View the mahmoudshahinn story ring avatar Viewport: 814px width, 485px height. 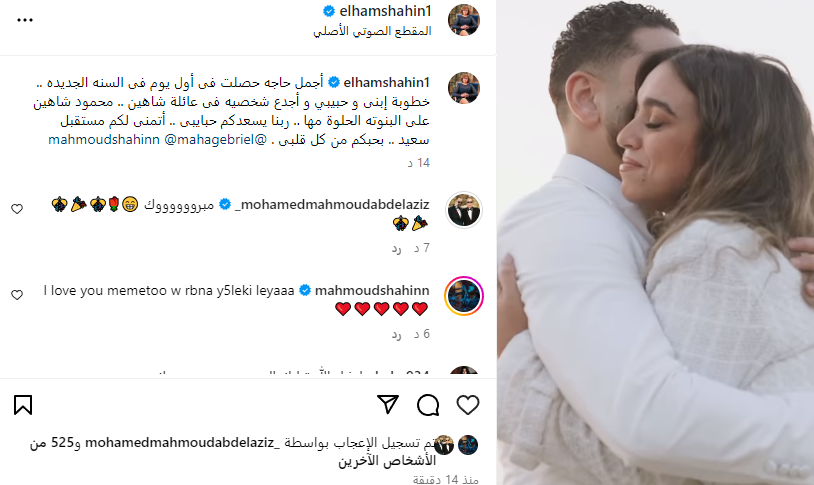pos(464,296)
